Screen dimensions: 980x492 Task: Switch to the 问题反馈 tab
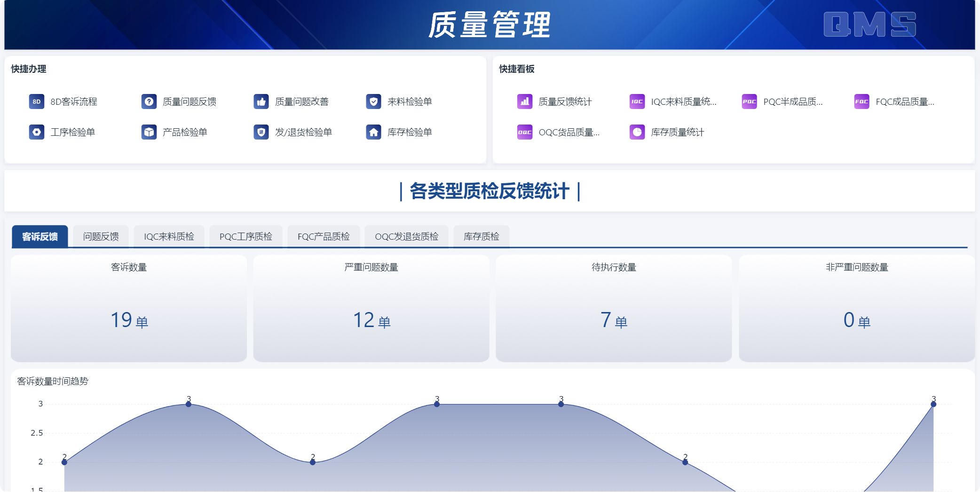[101, 236]
